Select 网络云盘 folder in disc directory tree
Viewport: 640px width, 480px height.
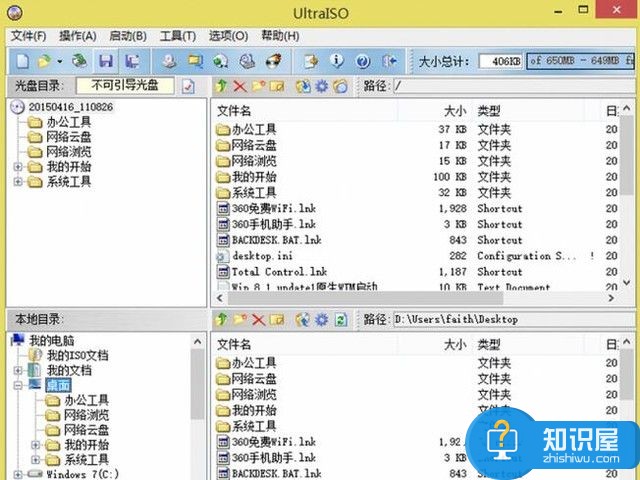tap(69, 137)
